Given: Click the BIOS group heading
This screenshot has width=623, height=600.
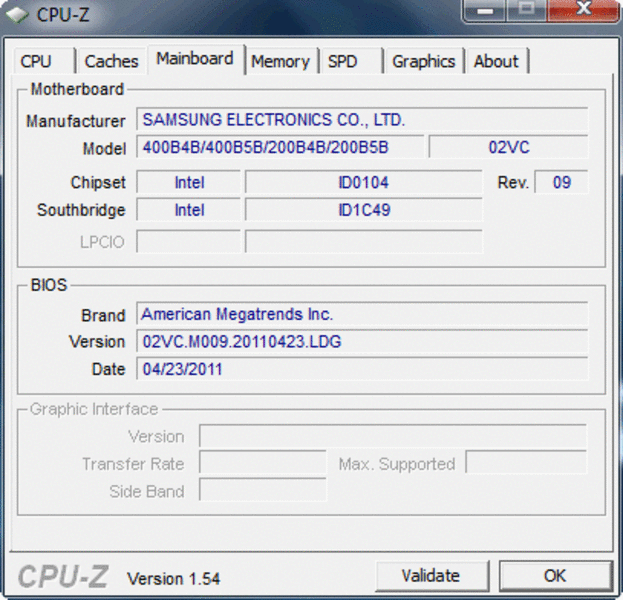Looking at the screenshot, I should click(x=49, y=285).
